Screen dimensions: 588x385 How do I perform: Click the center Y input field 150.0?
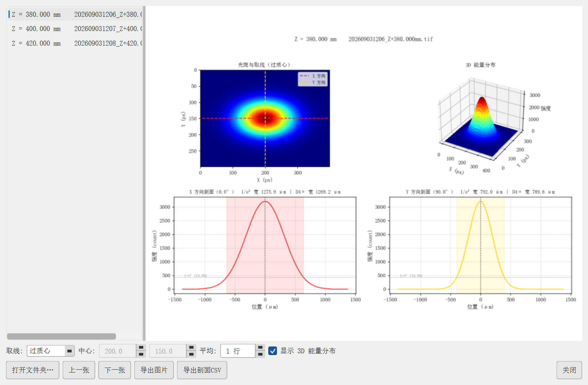[168, 351]
